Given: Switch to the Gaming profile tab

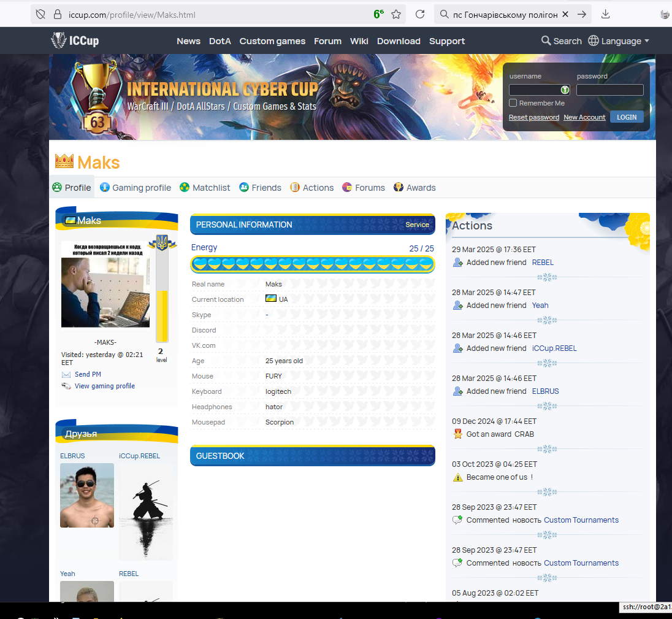Looking at the screenshot, I should (136, 188).
